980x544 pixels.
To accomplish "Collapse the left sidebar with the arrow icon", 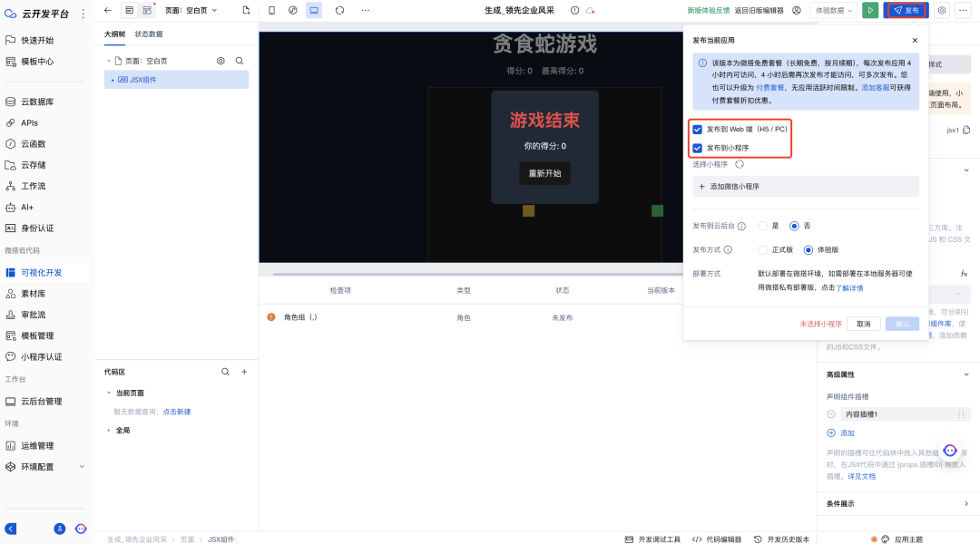I will 11,529.
